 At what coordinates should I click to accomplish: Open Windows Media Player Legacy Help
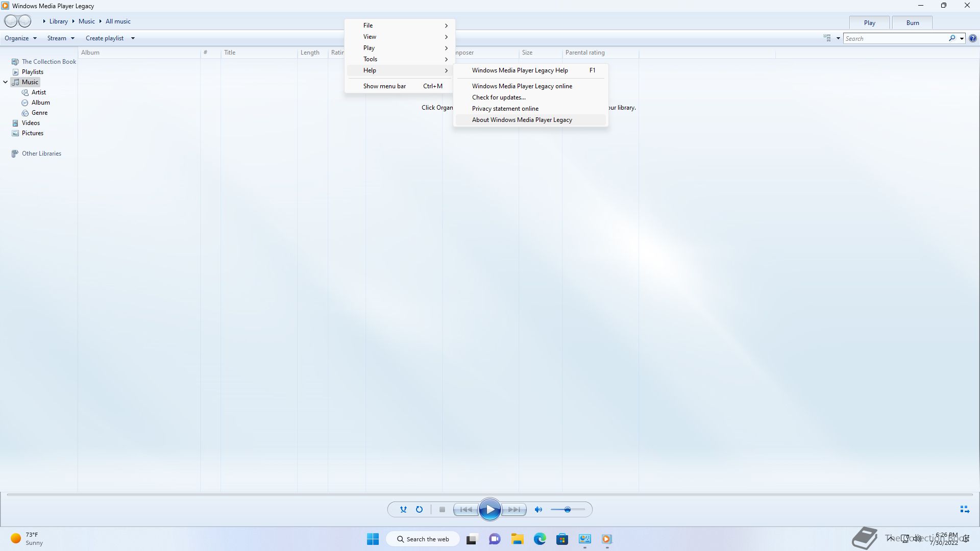[x=531, y=70]
